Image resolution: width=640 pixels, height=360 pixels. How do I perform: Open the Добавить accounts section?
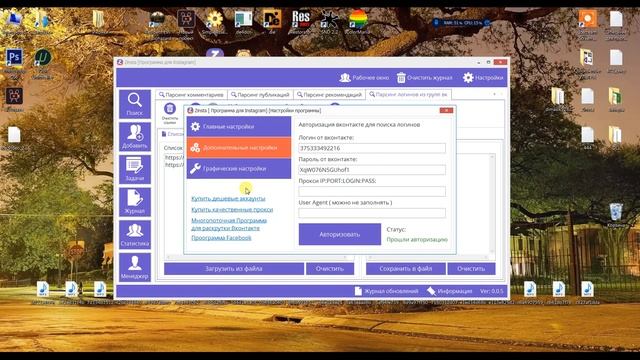tap(135, 137)
